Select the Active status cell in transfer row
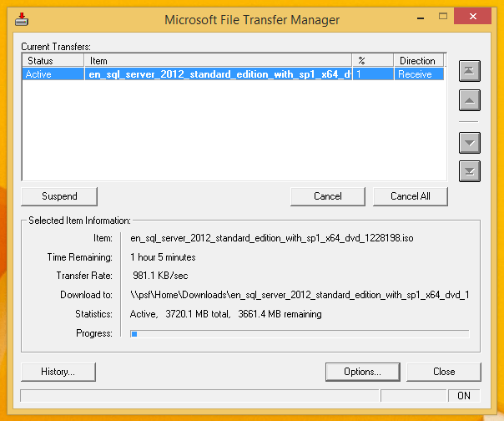This screenshot has width=504, height=421. point(53,74)
